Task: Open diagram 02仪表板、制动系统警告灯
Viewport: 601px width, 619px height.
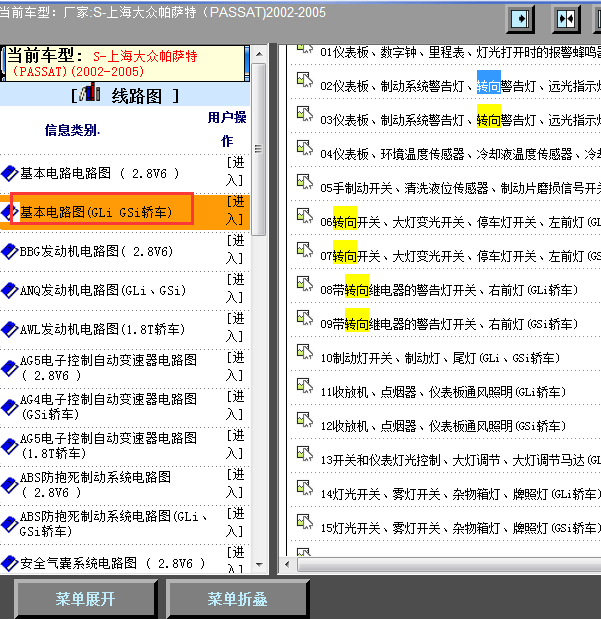Action: pyautogui.click(x=460, y=86)
